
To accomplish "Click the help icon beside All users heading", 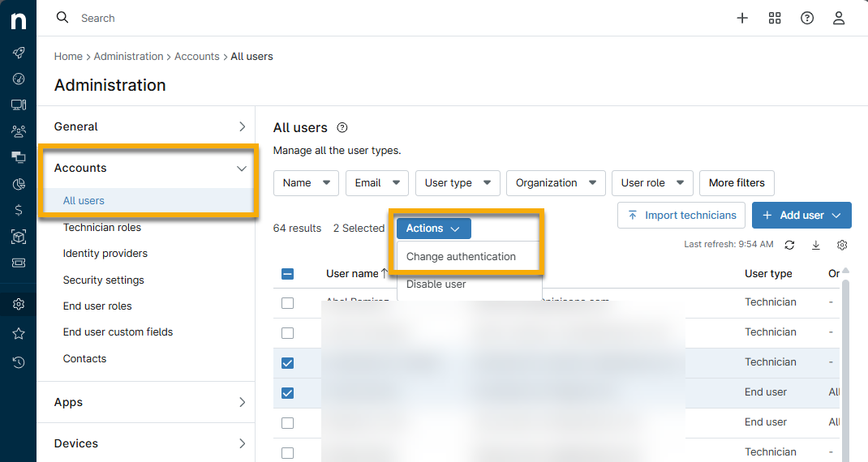I will [x=342, y=128].
